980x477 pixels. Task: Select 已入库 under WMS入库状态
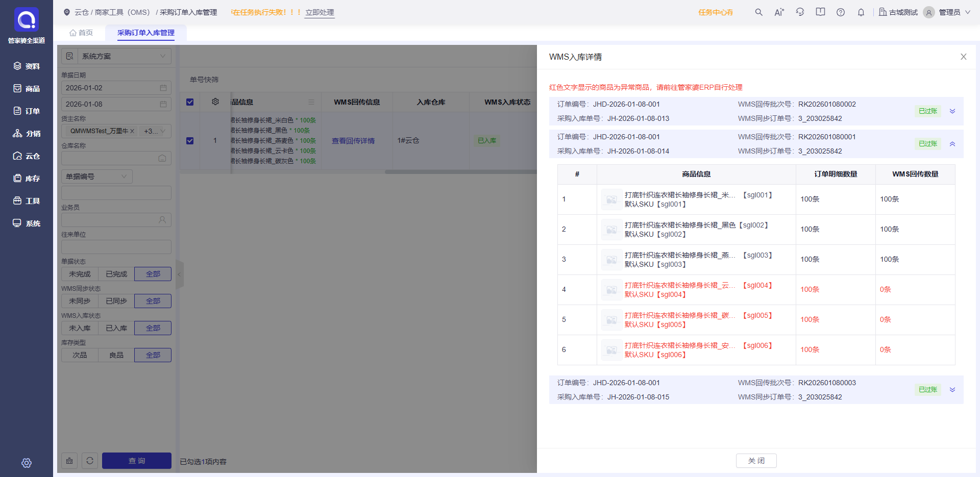pos(116,328)
